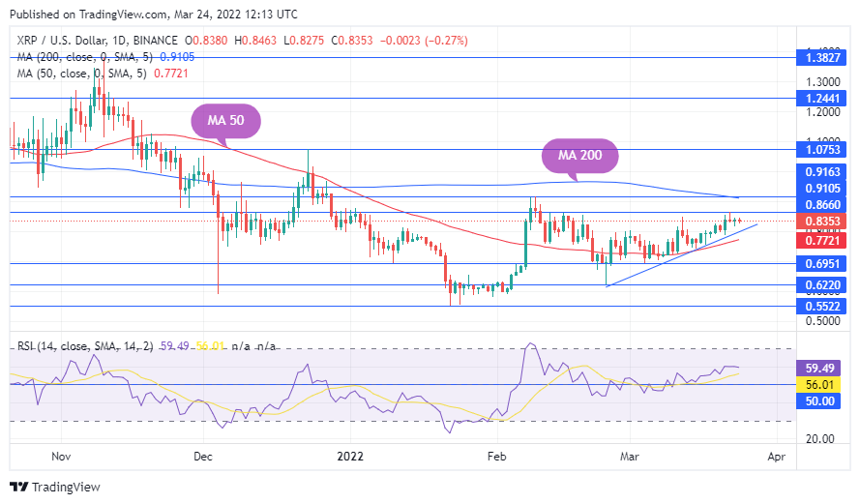Click the purple MA 50 callout bubble

point(226,122)
